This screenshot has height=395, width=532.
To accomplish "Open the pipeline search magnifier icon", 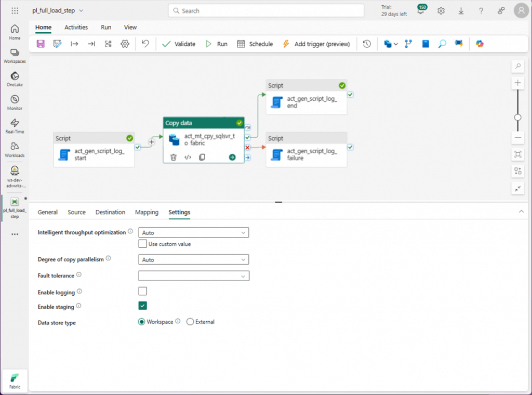I will [x=442, y=44].
